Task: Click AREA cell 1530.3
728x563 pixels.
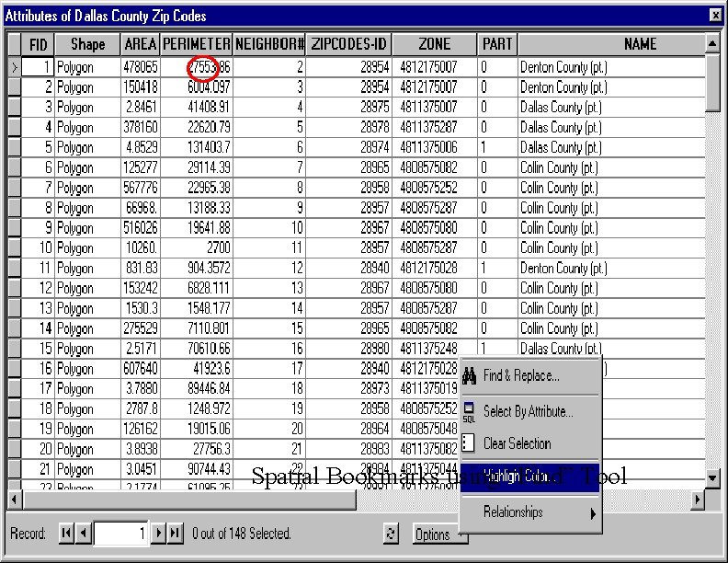Action: click(141, 308)
